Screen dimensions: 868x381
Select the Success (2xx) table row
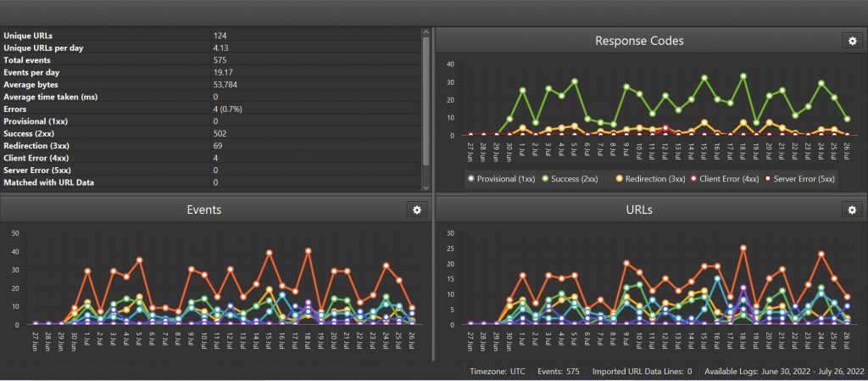point(211,133)
